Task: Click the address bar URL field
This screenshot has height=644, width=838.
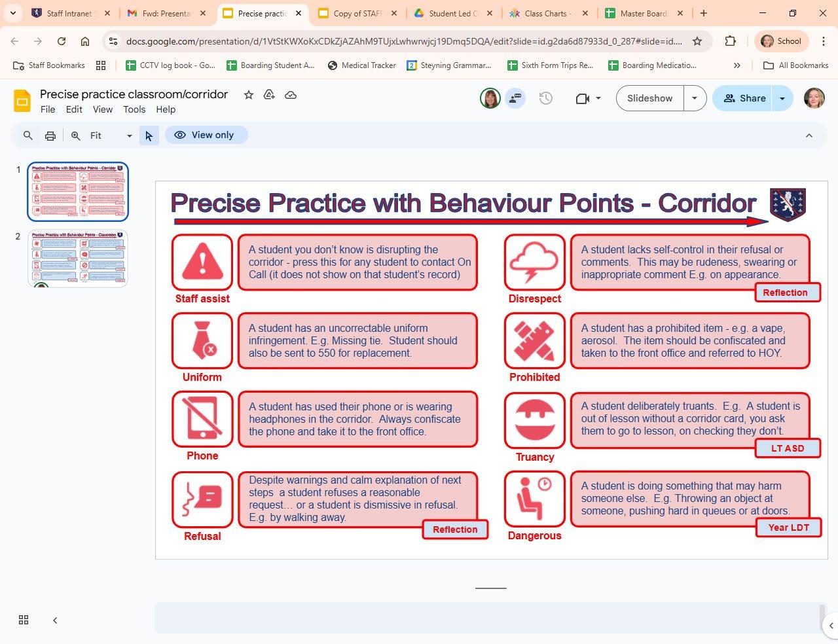Action: 404,41
